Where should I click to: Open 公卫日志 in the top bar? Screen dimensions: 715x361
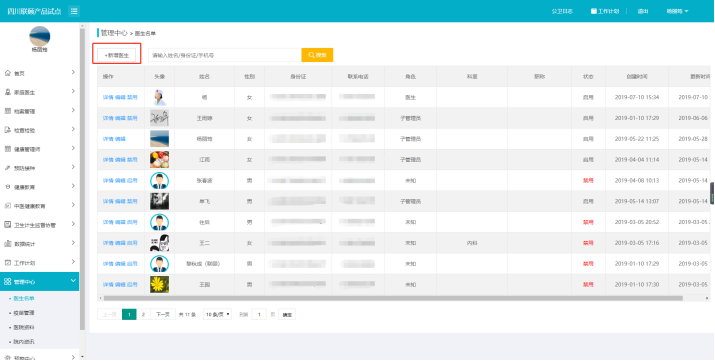tap(562, 11)
